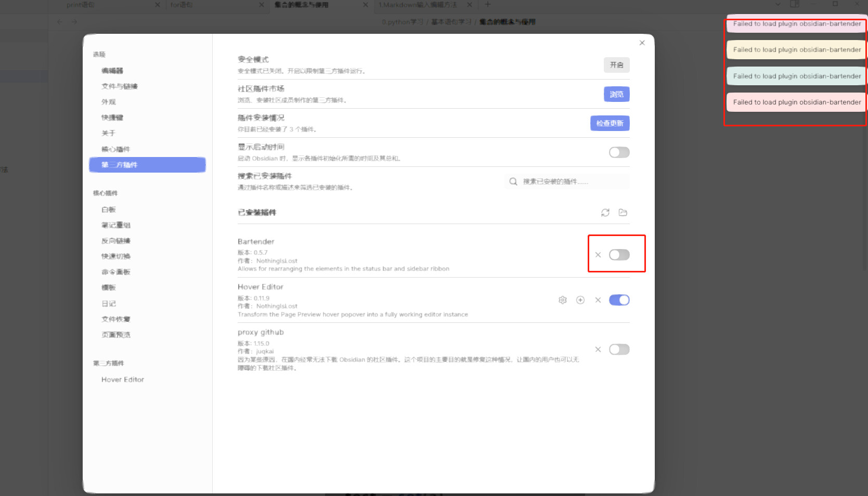Enable the proxy github toggle
This screenshot has height=496, width=868.
[x=619, y=349]
